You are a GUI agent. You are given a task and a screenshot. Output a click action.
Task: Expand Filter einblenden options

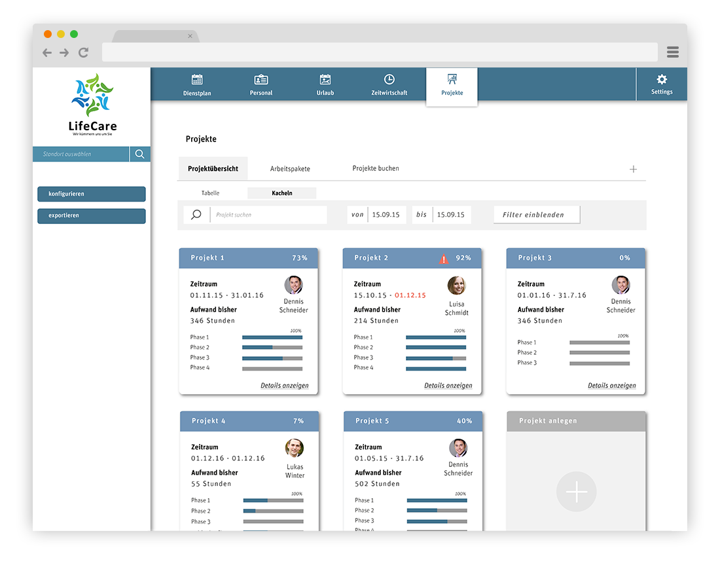[537, 215]
